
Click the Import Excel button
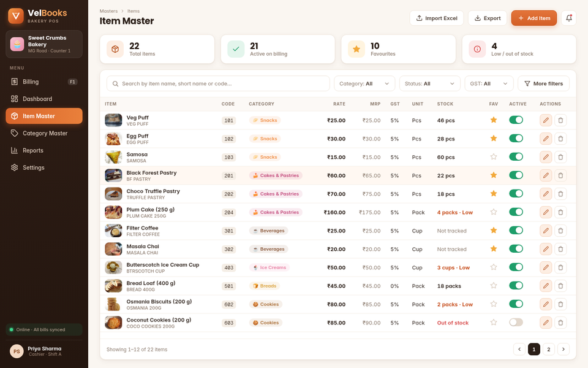(437, 18)
